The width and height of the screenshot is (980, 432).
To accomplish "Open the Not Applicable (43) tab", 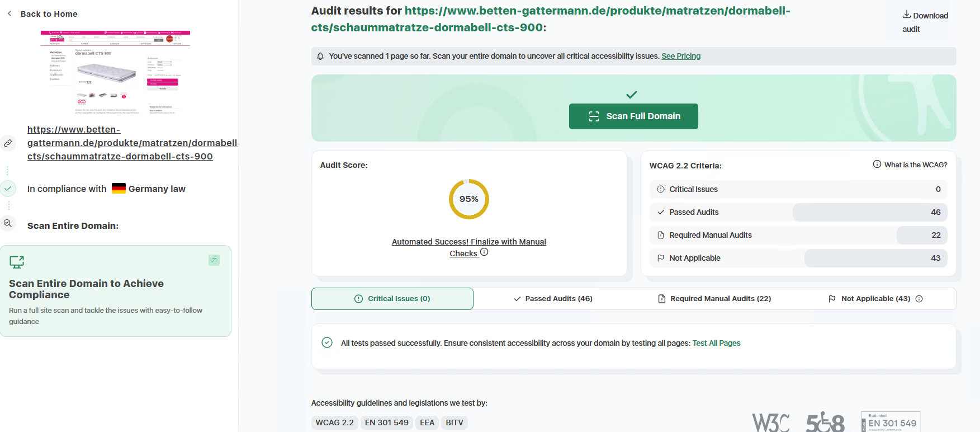I will (875, 299).
